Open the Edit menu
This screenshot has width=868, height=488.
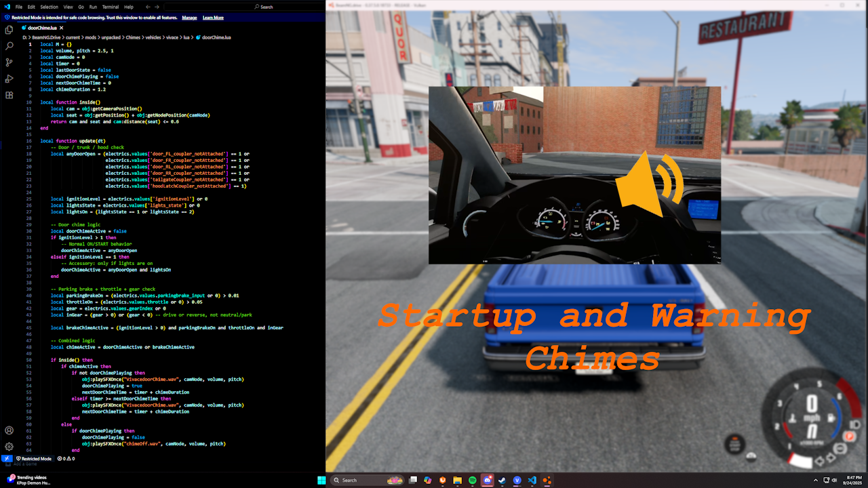[x=31, y=7]
